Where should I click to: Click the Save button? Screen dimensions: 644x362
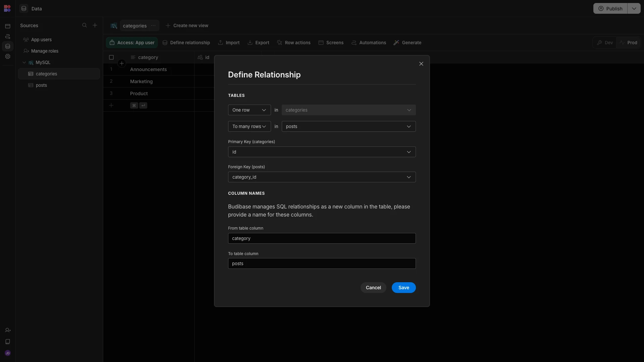coord(404,288)
